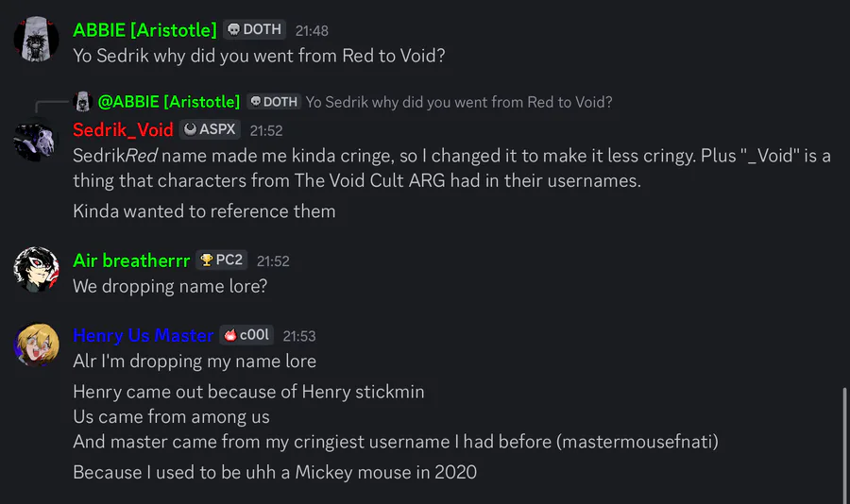Click the 21:52 timestamp beside Sedrik_Void's ASPX tag
Viewport: 850px width, 504px height.
coord(266,130)
